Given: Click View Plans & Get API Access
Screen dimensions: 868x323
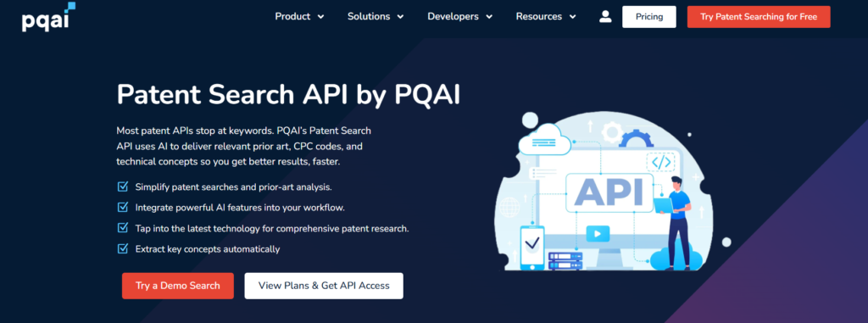Looking at the screenshot, I should coord(324,286).
